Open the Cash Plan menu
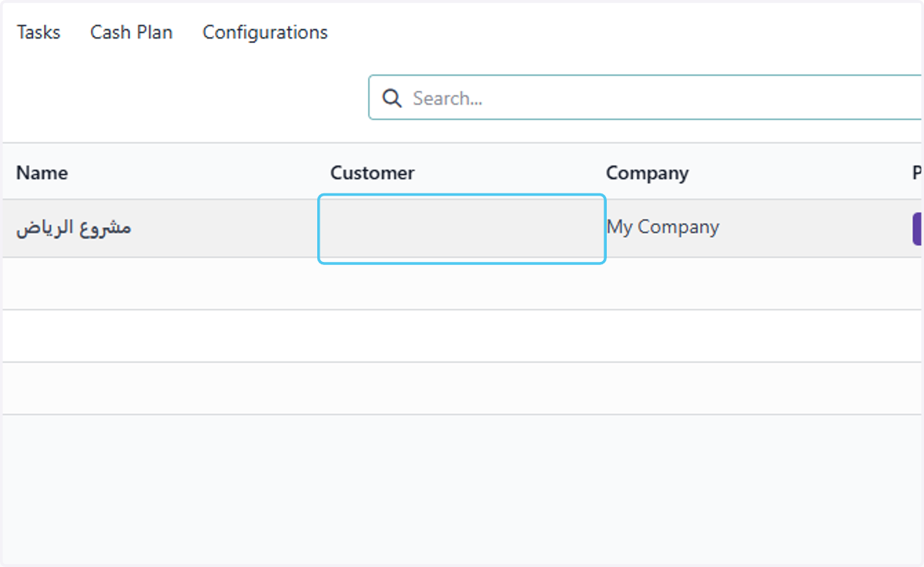The width and height of the screenshot is (924, 567). (x=132, y=32)
